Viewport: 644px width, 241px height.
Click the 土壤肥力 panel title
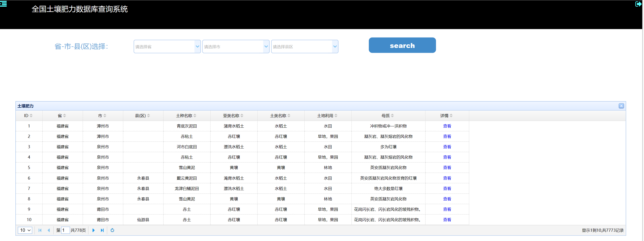point(25,106)
